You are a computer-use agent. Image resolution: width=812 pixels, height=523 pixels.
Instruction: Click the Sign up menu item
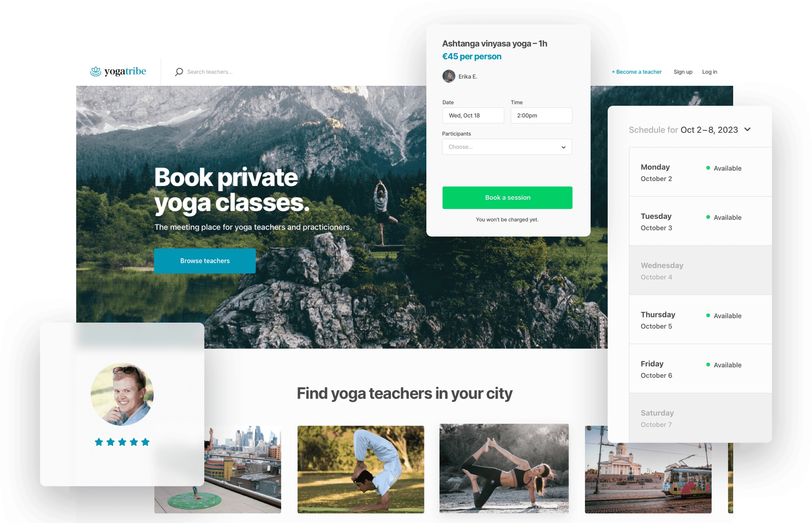pyautogui.click(x=682, y=72)
